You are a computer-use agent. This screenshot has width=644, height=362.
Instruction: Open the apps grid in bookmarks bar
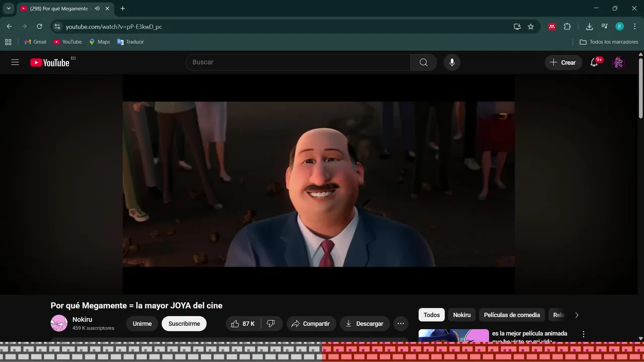click(8, 42)
